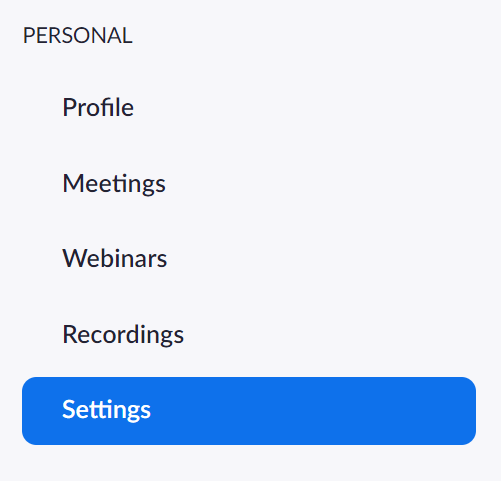View Recordings in the personal menu
Image resolution: width=501 pixels, height=481 pixels.
(x=249, y=335)
